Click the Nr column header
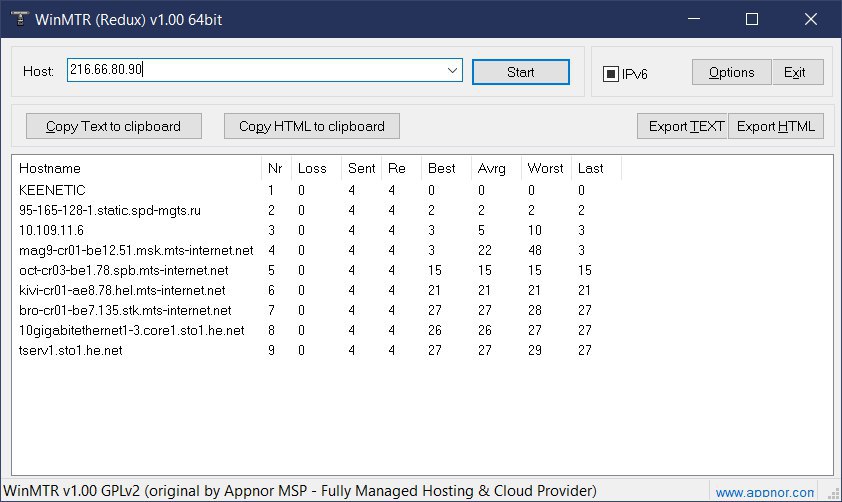The height and width of the screenshot is (502, 842). pos(276,168)
